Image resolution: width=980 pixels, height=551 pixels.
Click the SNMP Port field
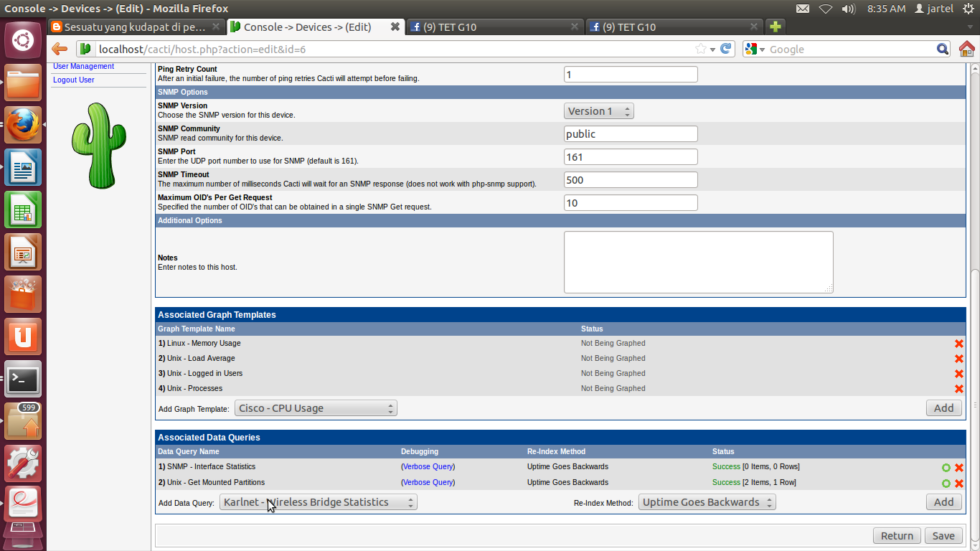click(631, 157)
